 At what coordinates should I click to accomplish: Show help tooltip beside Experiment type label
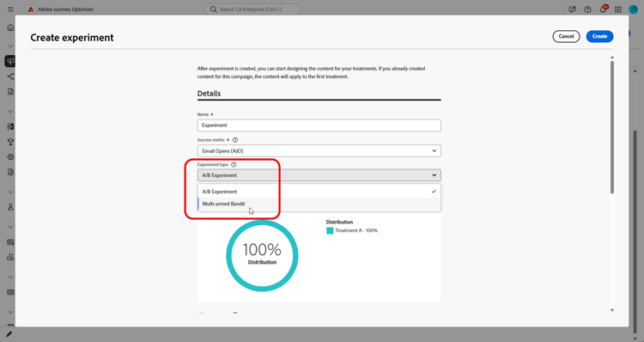[234, 164]
